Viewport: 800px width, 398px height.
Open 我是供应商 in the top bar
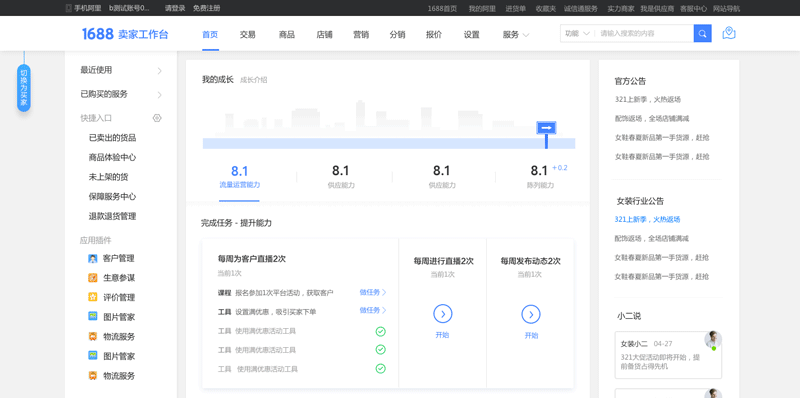click(x=657, y=9)
